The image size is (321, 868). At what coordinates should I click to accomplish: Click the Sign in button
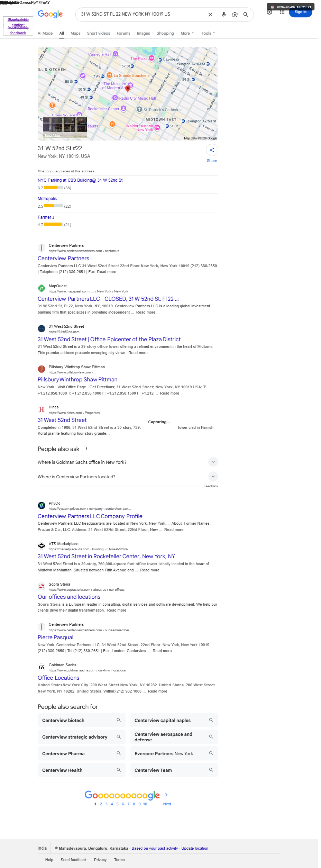point(300,12)
